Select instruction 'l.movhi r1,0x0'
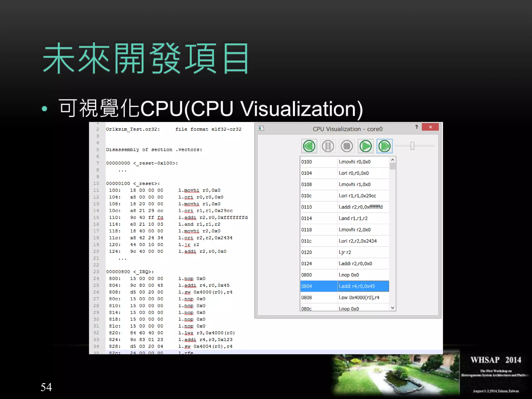Screen dimensions: 532x399 click(x=363, y=184)
